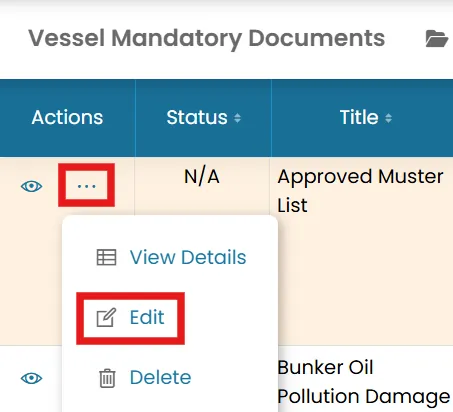The height and width of the screenshot is (412, 453).
Task: Select the View Details menu entry text
Action: pos(188,257)
